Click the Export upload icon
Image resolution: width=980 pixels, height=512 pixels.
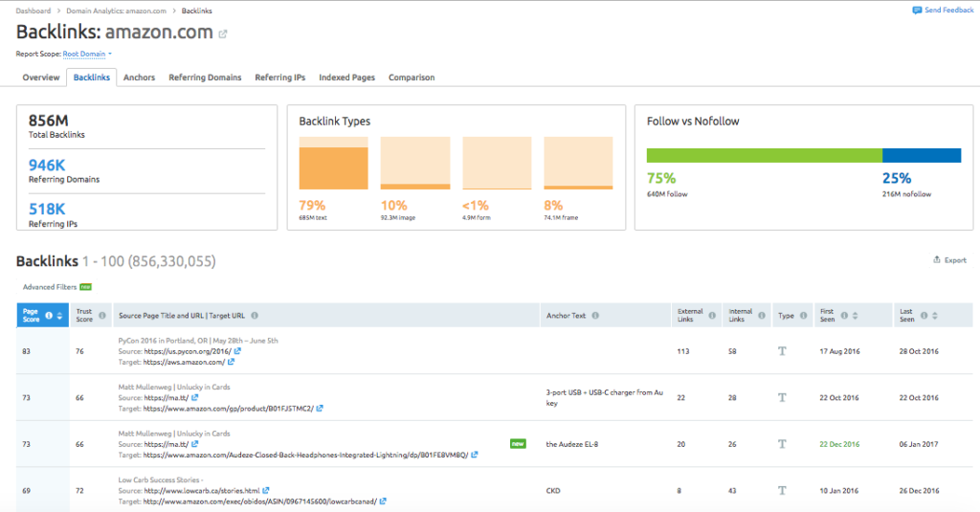point(936,259)
